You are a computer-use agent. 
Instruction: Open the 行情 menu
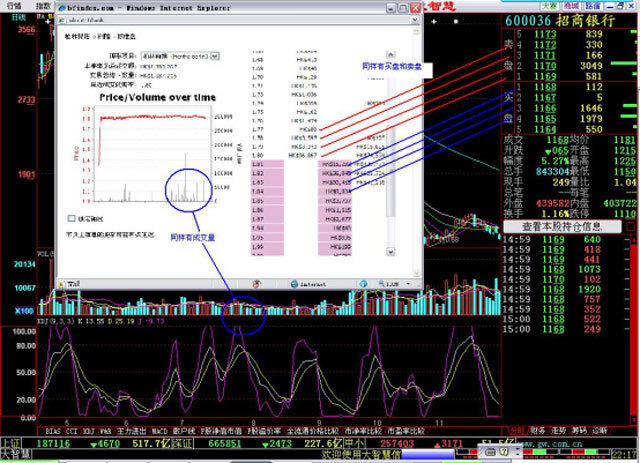tap(13, 5)
